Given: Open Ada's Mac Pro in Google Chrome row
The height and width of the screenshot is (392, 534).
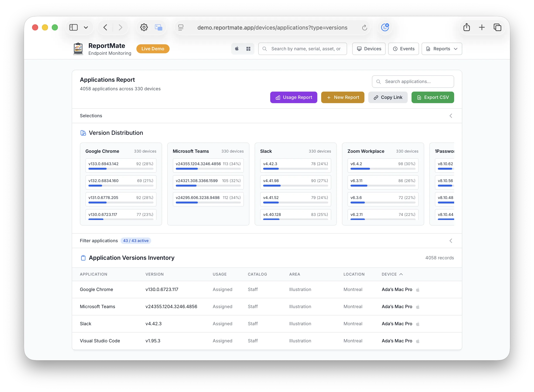Looking at the screenshot, I should tap(397, 290).
